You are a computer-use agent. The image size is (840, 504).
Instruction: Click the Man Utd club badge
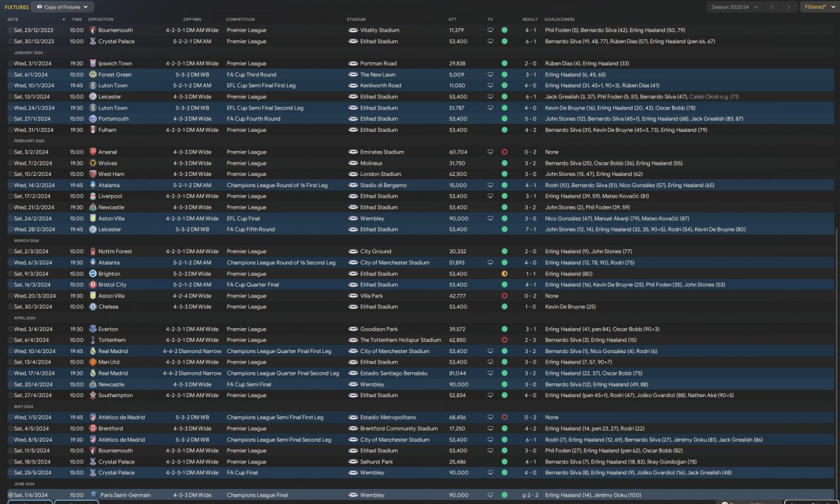[93, 362]
